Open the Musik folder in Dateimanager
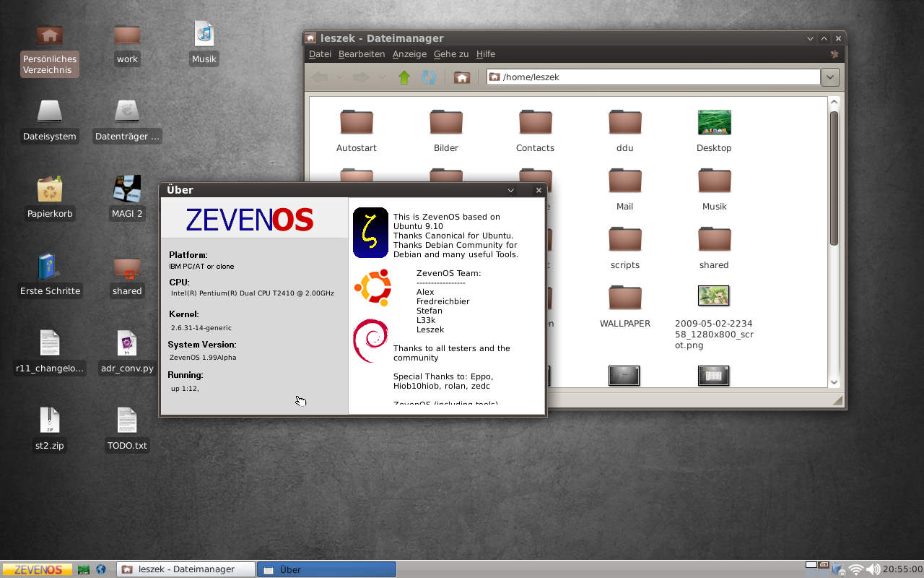The image size is (924, 578). click(714, 189)
